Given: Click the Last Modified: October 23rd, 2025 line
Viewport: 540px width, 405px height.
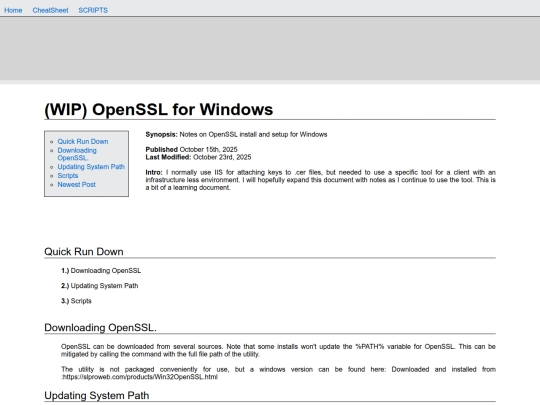Looking at the screenshot, I should (x=198, y=157).
